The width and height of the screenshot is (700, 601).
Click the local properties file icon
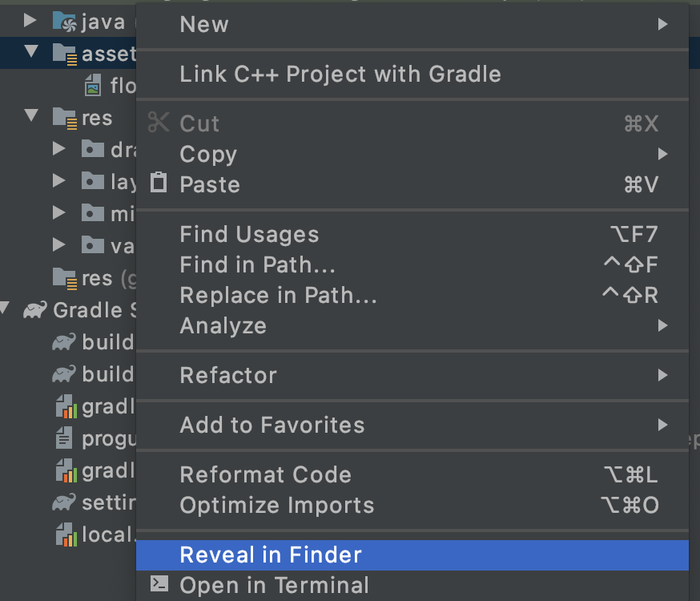[x=64, y=533]
